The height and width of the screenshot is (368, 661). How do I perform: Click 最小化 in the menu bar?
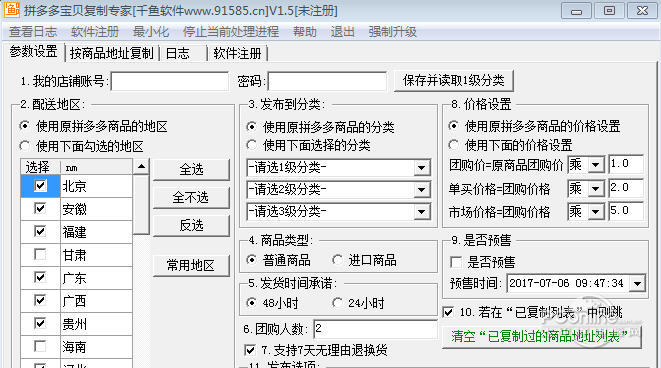pos(151,32)
